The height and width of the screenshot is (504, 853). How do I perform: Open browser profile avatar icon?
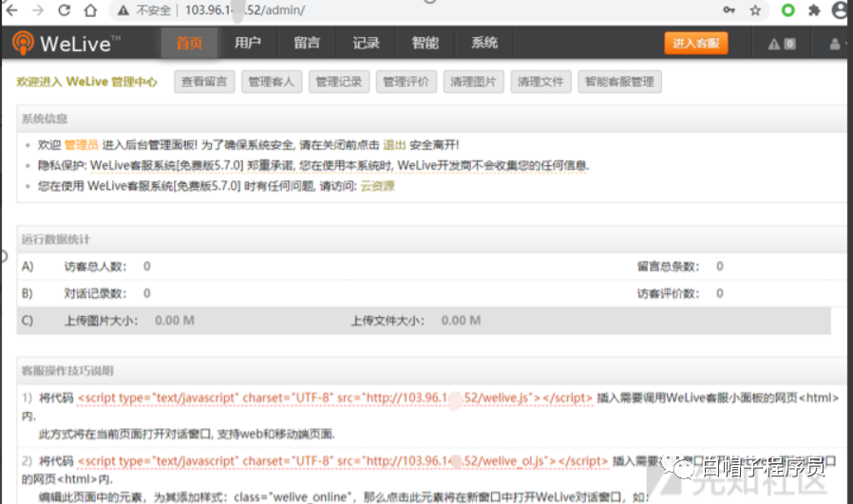click(841, 9)
